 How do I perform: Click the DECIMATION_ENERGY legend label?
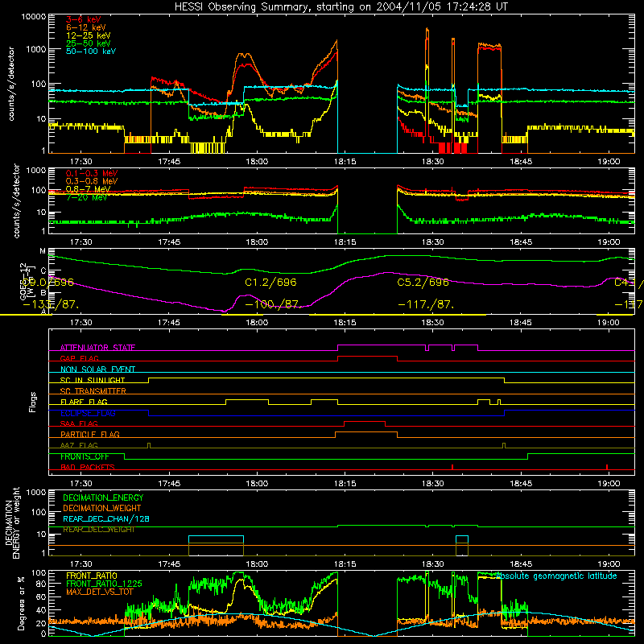tap(103, 497)
